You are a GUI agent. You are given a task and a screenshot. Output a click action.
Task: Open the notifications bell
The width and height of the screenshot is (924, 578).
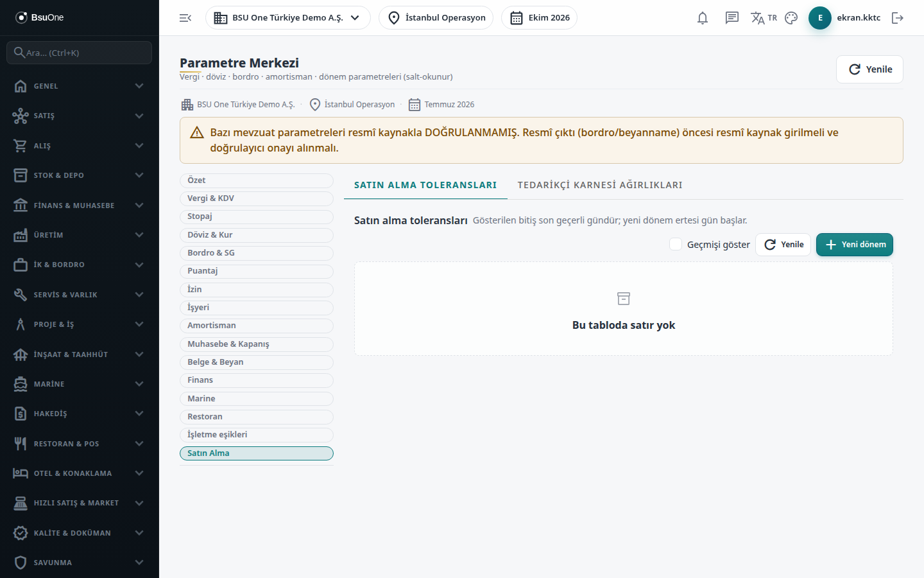(703, 18)
